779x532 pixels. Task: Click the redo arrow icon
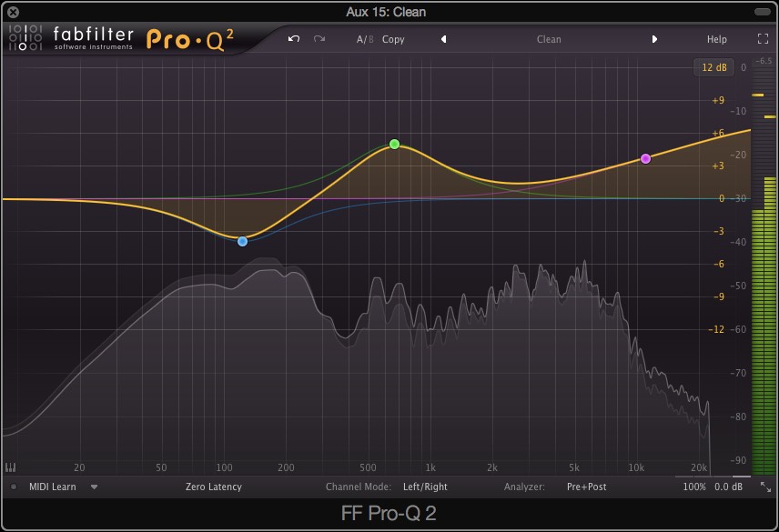(319, 39)
